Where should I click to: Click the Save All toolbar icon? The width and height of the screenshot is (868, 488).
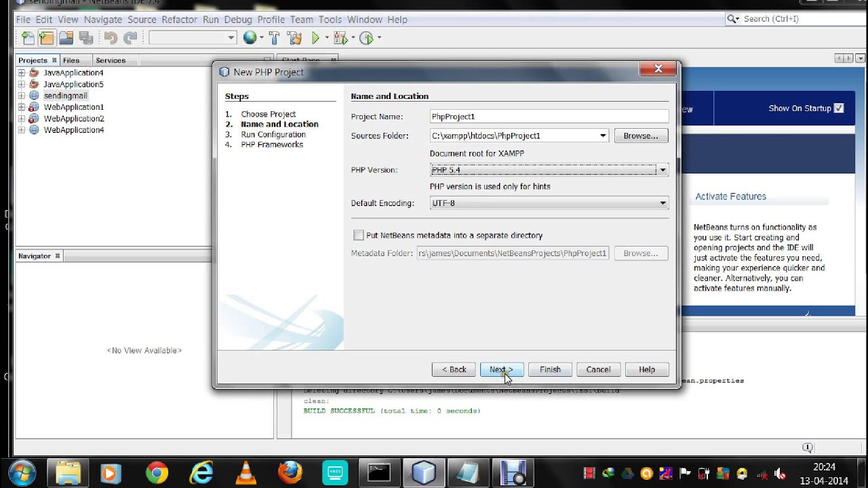[x=85, y=38]
